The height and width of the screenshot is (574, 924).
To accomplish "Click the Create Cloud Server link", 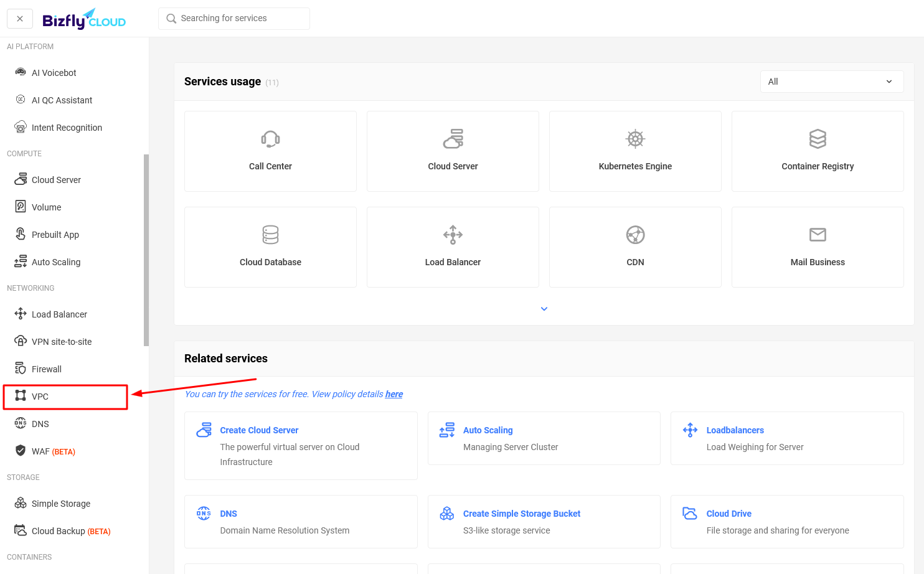I will point(259,430).
